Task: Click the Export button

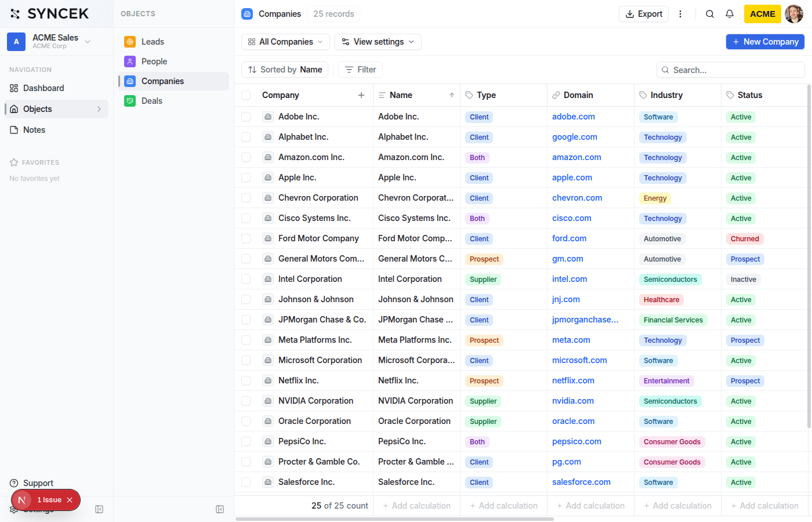Action: 644,14
